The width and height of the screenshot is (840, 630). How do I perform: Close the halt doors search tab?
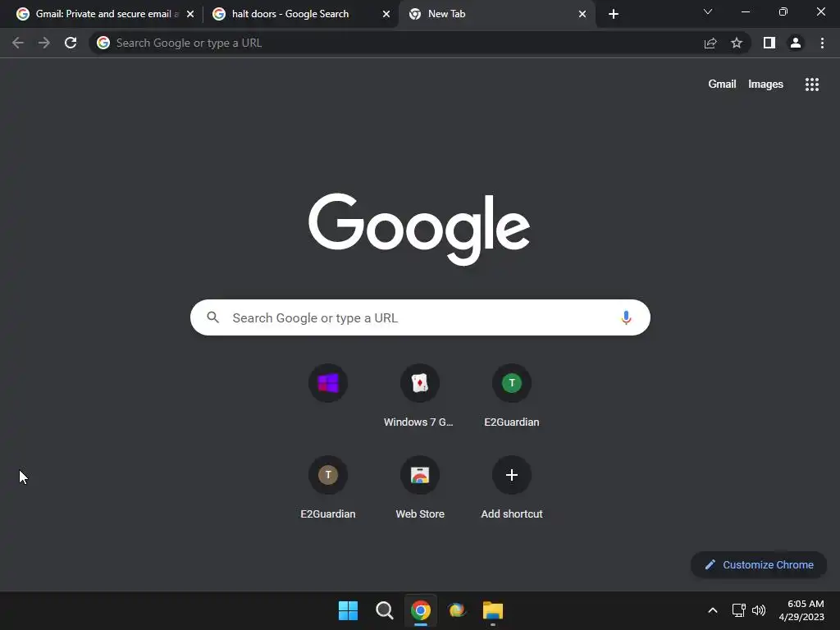(386, 14)
